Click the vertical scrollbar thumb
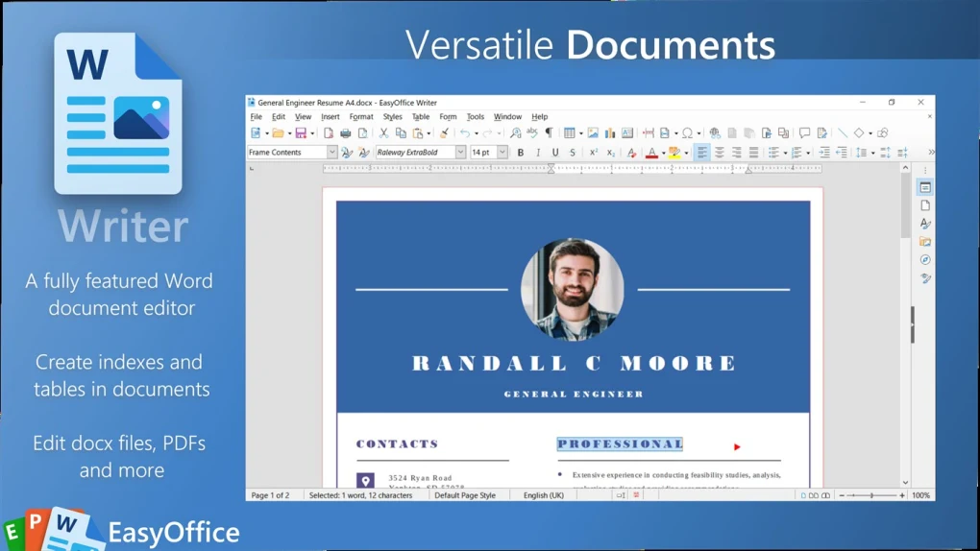Viewport: 980px width, 551px height. [x=906, y=205]
